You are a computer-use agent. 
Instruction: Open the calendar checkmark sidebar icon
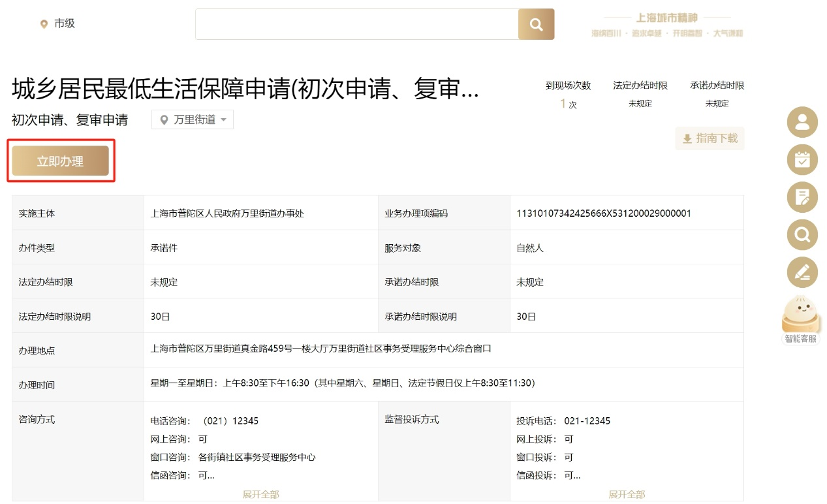(802, 159)
